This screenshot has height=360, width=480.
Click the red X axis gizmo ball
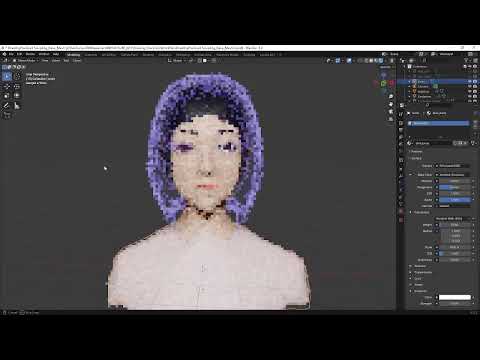(391, 83)
